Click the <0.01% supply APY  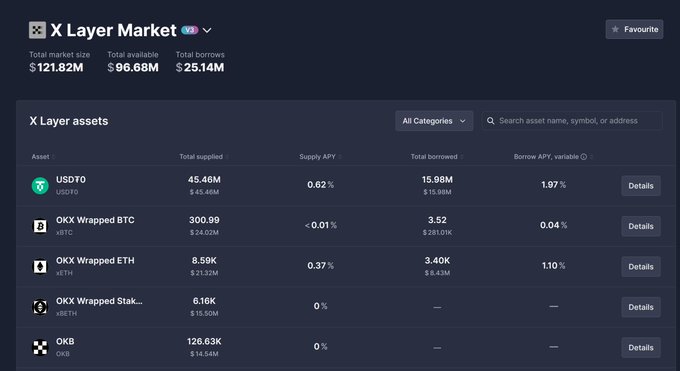(320, 225)
